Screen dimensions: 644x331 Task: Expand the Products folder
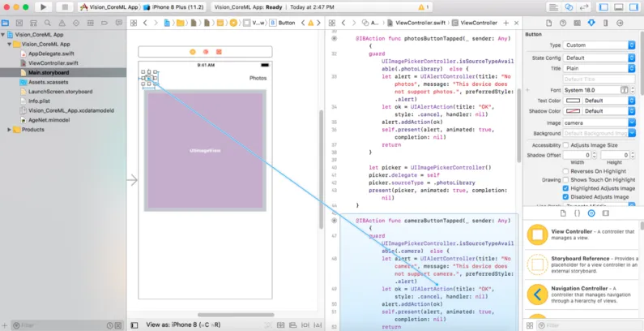(x=9, y=130)
